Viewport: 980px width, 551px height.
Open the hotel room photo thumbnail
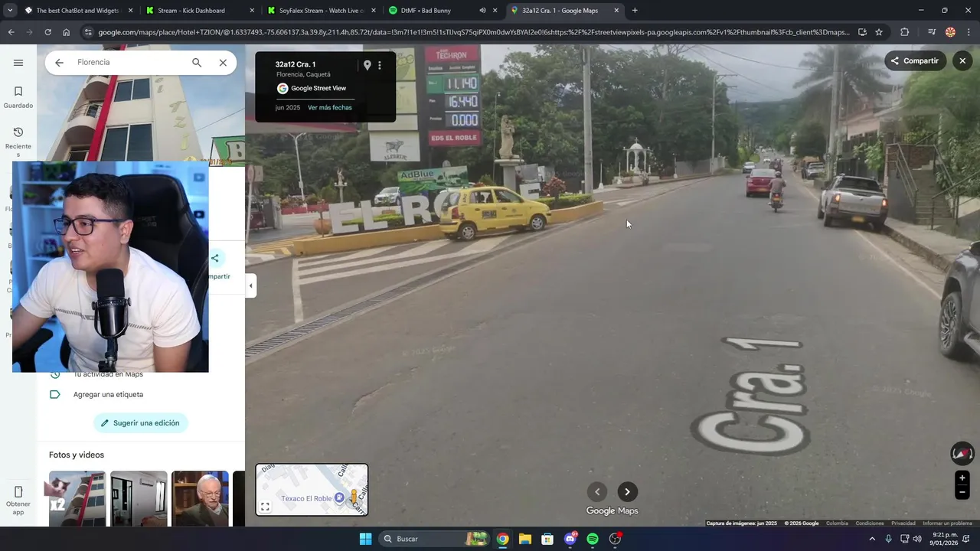coord(139,499)
